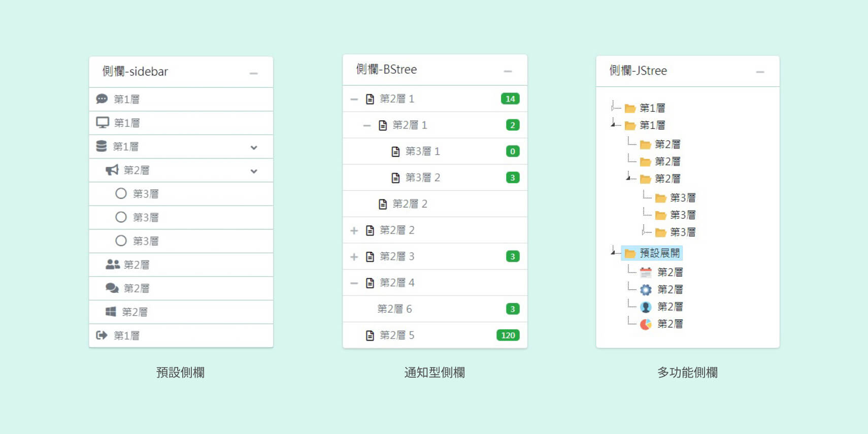This screenshot has width=868, height=434.
Task: Click the 側欄-JStree panel title
Action: point(638,71)
